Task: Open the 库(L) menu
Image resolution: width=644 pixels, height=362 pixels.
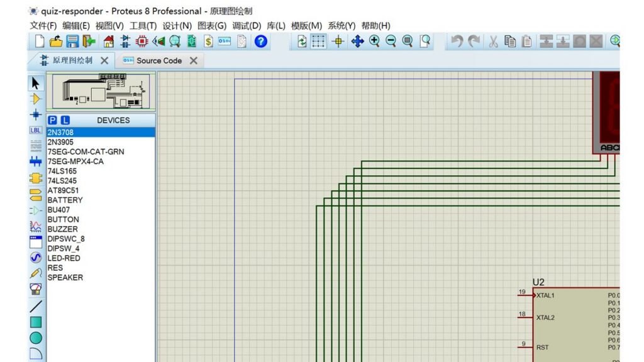Action: [x=276, y=26]
